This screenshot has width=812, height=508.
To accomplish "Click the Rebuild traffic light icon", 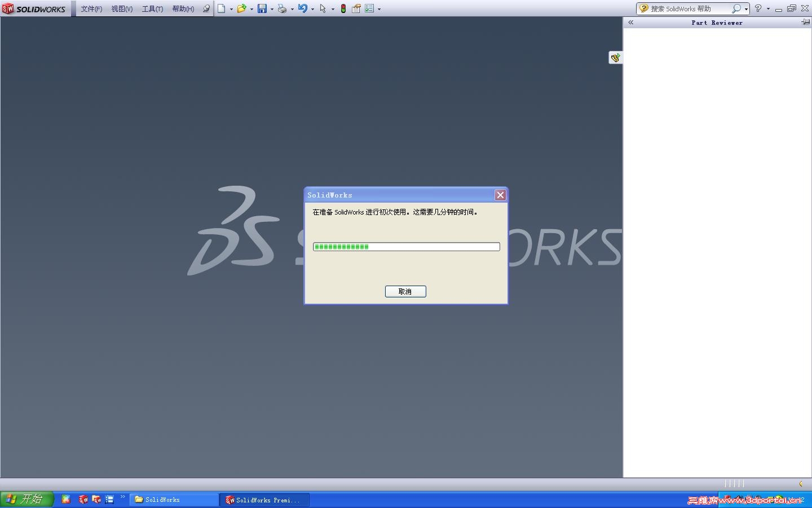I will [343, 8].
